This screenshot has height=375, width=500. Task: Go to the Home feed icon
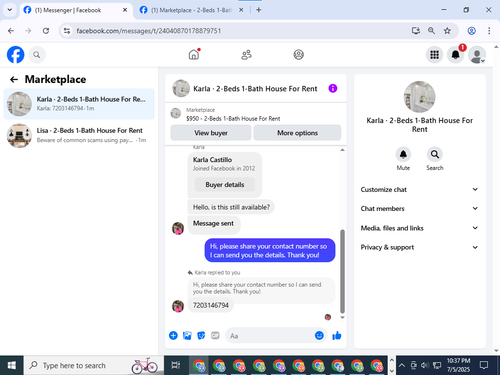coord(194,54)
